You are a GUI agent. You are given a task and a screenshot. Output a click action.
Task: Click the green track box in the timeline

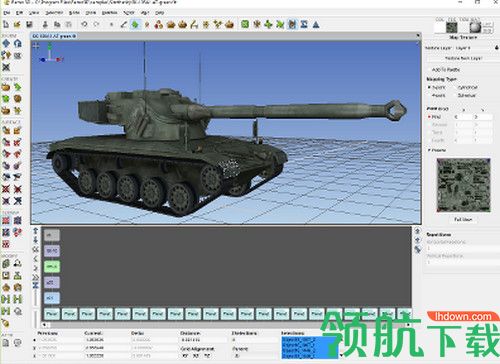[52, 266]
